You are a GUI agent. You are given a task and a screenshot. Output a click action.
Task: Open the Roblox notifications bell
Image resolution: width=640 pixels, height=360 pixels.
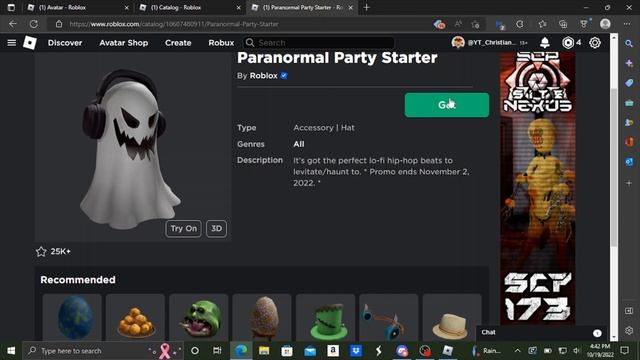(544, 42)
